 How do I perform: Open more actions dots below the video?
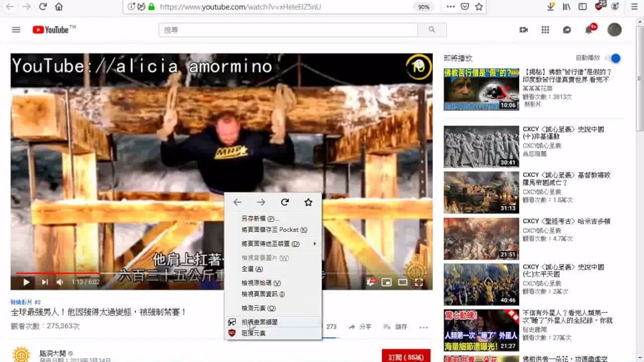coord(424,327)
